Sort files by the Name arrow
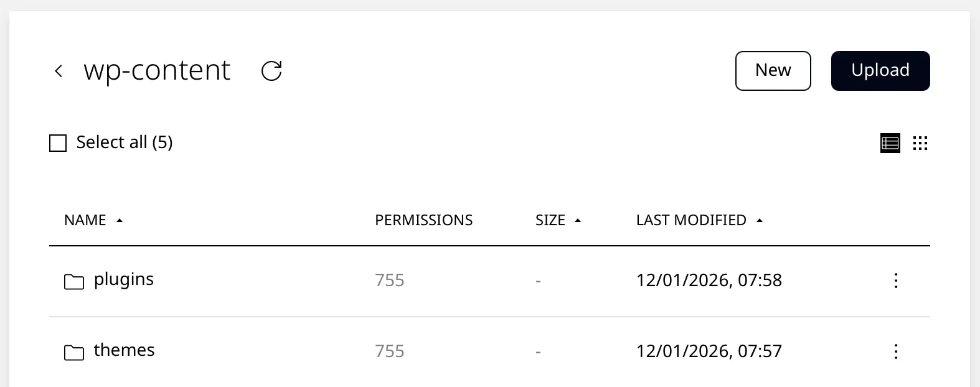This screenshot has height=387, width=980. 120,220
